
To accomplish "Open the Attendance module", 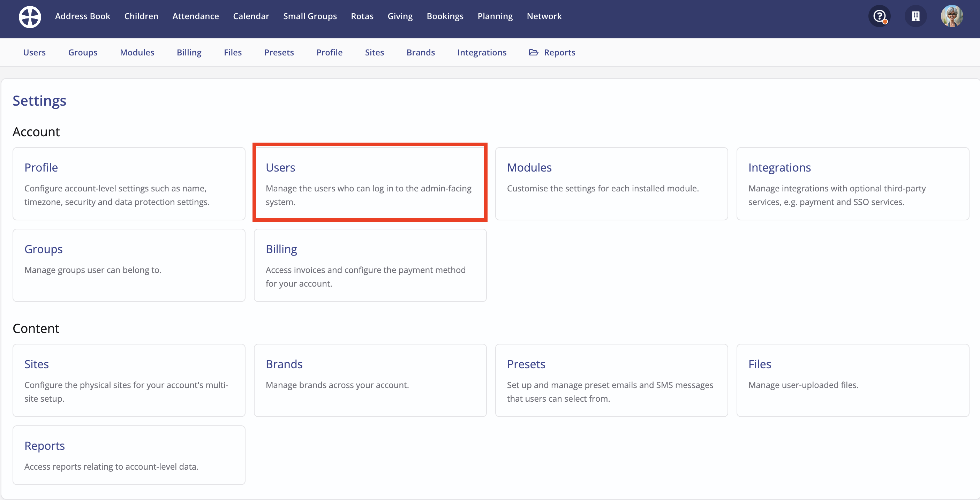I will (x=196, y=16).
